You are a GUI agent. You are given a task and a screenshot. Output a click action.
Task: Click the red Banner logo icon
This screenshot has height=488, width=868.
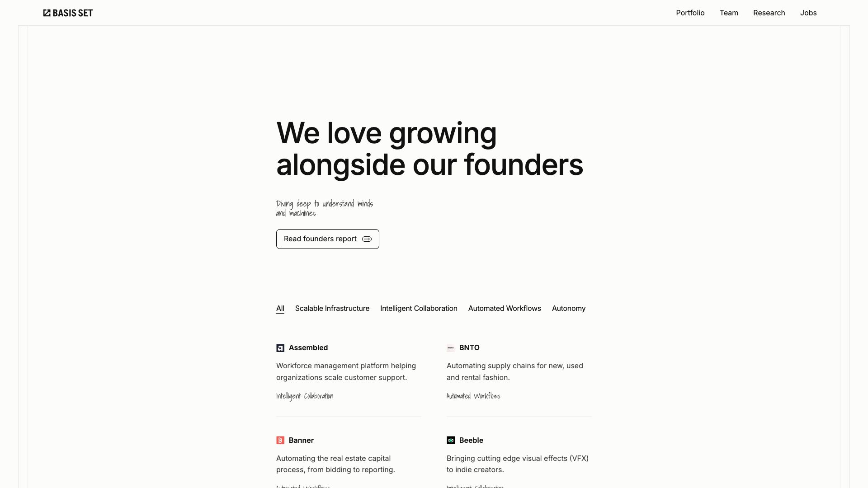pyautogui.click(x=280, y=440)
